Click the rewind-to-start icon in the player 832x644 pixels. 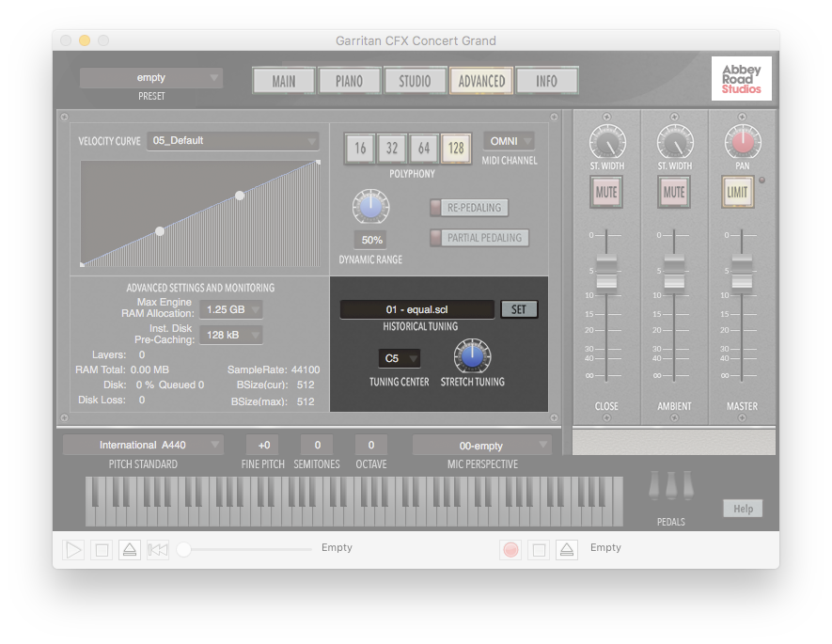[x=158, y=550]
